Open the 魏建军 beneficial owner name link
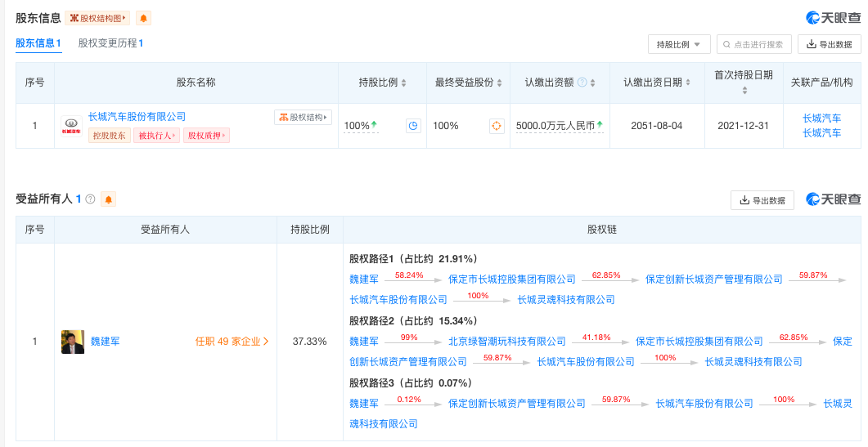The width and height of the screenshot is (868, 447). click(x=106, y=342)
